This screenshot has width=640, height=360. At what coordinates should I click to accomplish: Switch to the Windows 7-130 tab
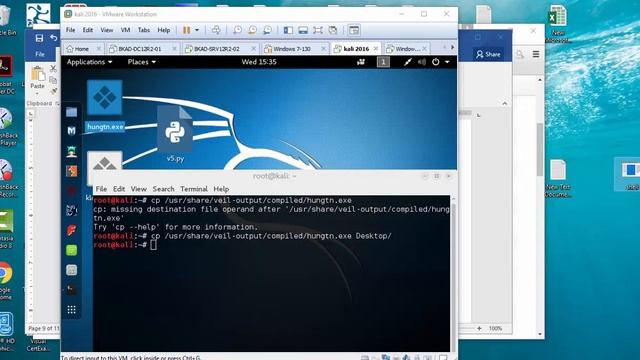tap(292, 49)
